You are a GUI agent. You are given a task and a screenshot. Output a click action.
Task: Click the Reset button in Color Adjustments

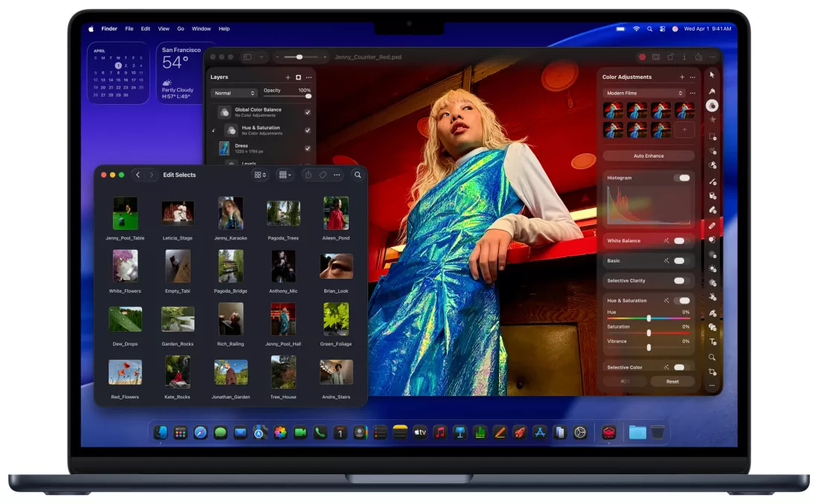(672, 381)
